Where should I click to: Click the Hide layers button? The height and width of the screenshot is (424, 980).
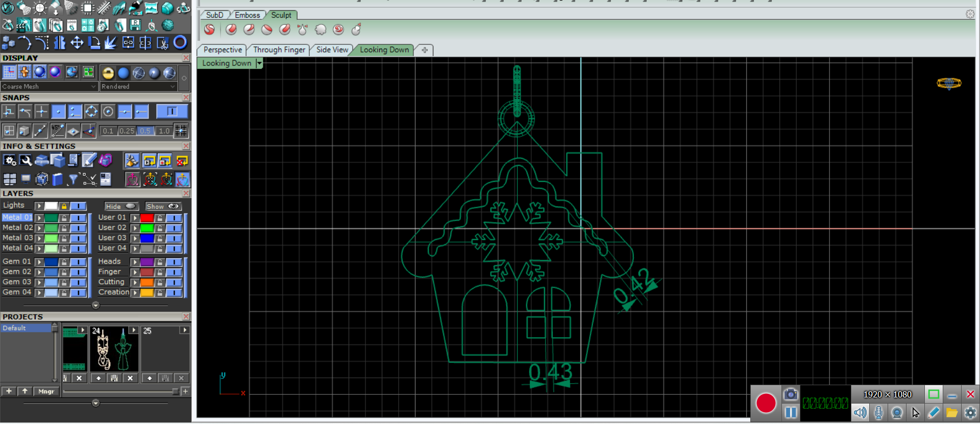click(x=121, y=206)
